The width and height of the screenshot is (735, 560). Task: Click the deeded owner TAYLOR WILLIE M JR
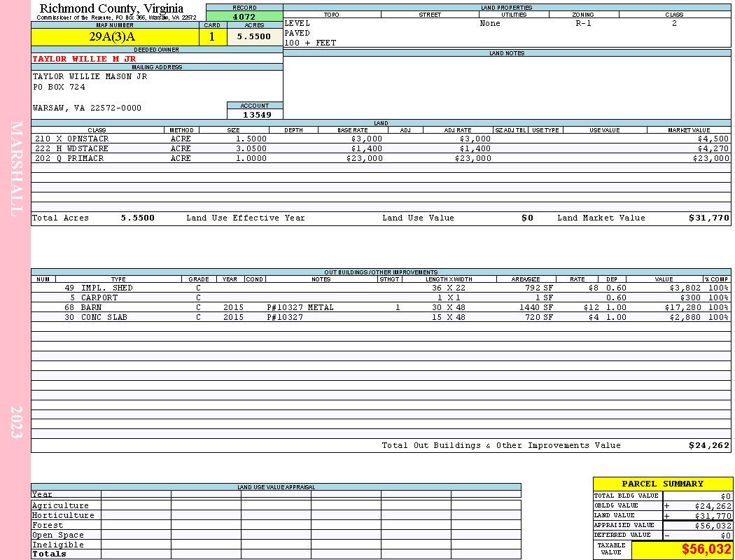[84, 59]
